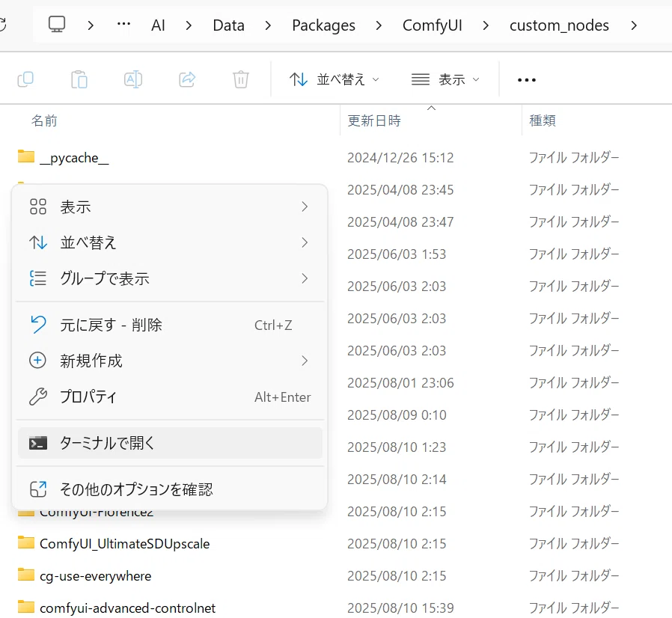
Task: Choose ターミナルで開く in the context menu
Action: [x=170, y=443]
